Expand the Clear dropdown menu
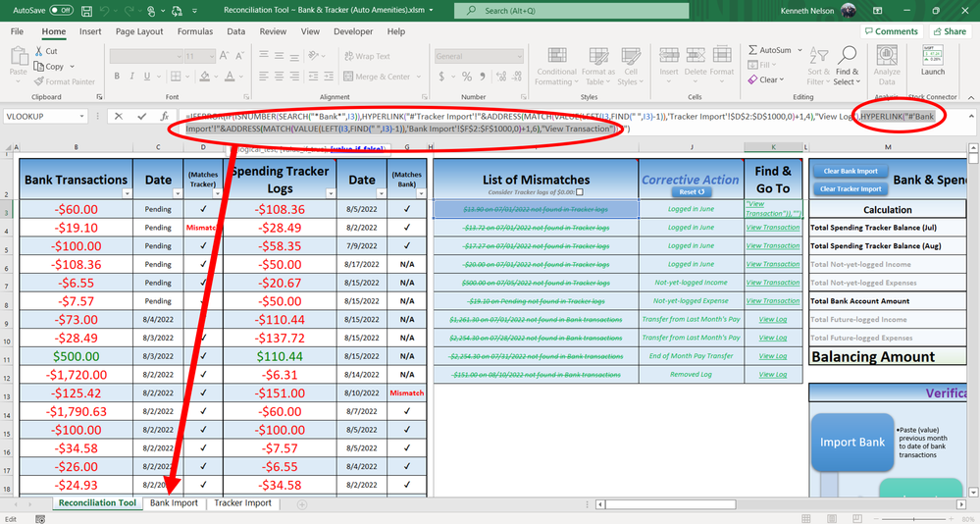Viewport: 980px width, 524px height. [781, 80]
